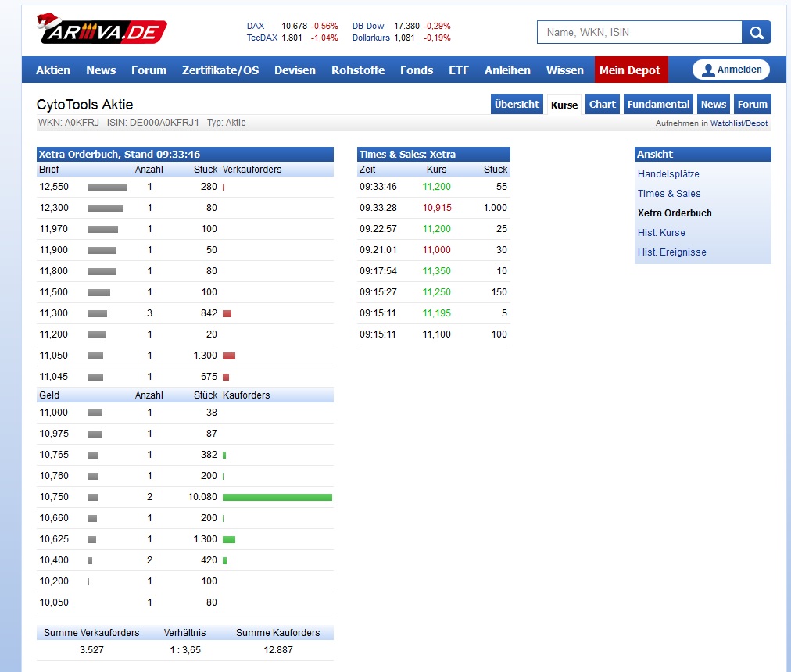
Task: Click the Summe Verkauforders value 3.527
Action: [91, 650]
